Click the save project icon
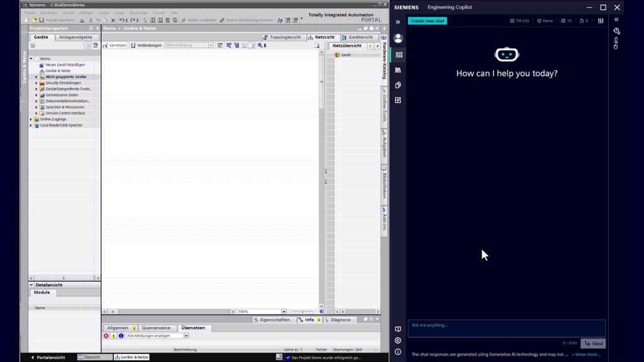This screenshot has height=362, width=644. click(42, 20)
